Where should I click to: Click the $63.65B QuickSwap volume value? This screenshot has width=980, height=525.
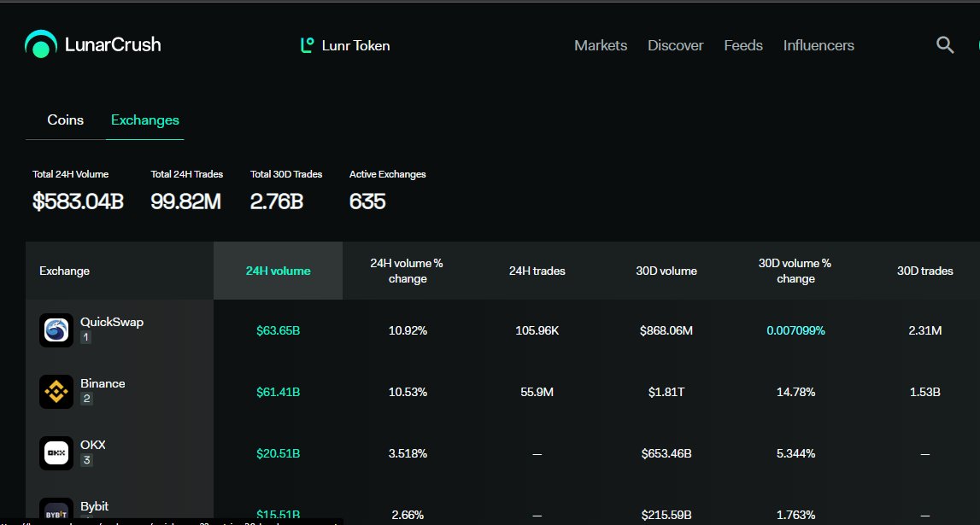[x=279, y=331]
